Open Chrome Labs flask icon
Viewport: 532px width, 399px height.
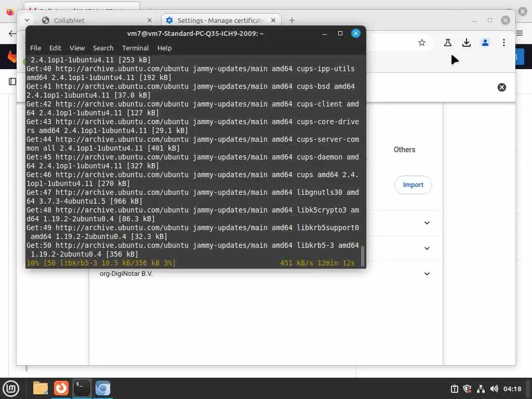coord(447,43)
